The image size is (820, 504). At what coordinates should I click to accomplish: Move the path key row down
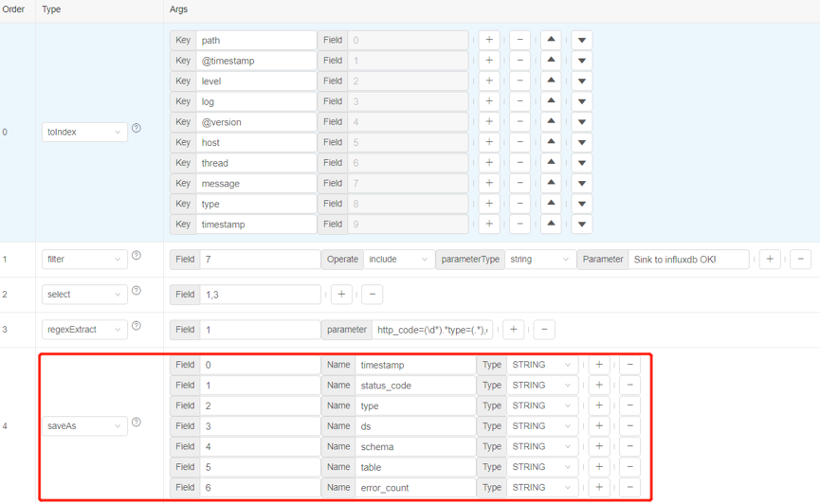click(x=581, y=40)
